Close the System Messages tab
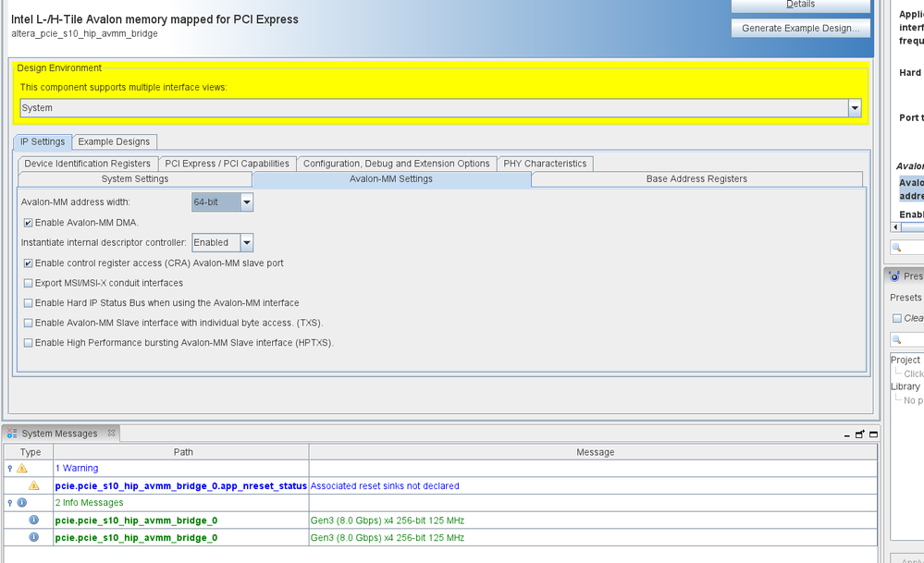This screenshot has height=563, width=924. point(109,433)
